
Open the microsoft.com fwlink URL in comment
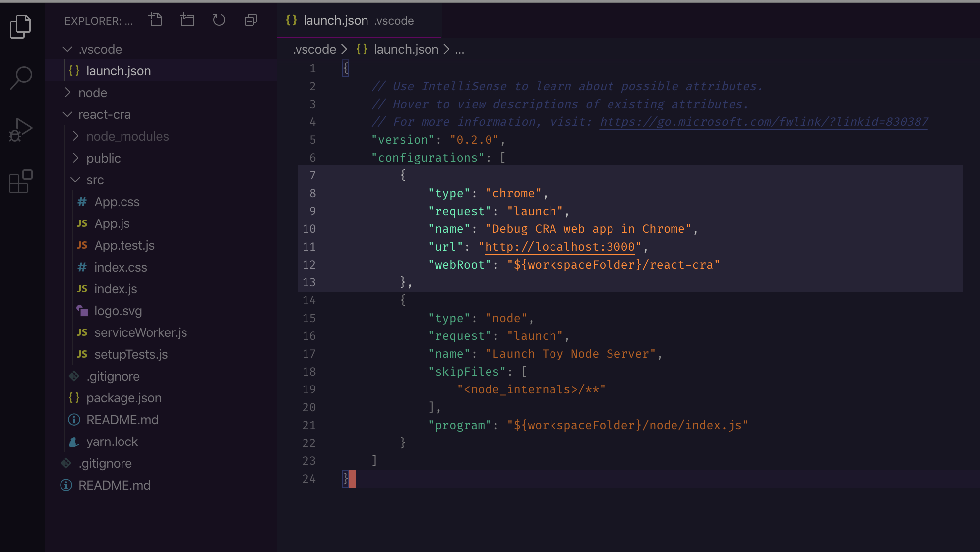coord(763,122)
